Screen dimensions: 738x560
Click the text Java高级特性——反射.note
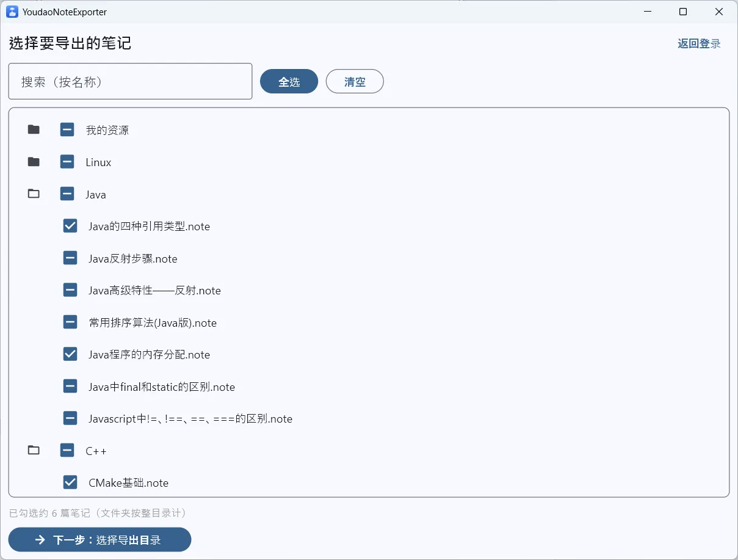[154, 291]
